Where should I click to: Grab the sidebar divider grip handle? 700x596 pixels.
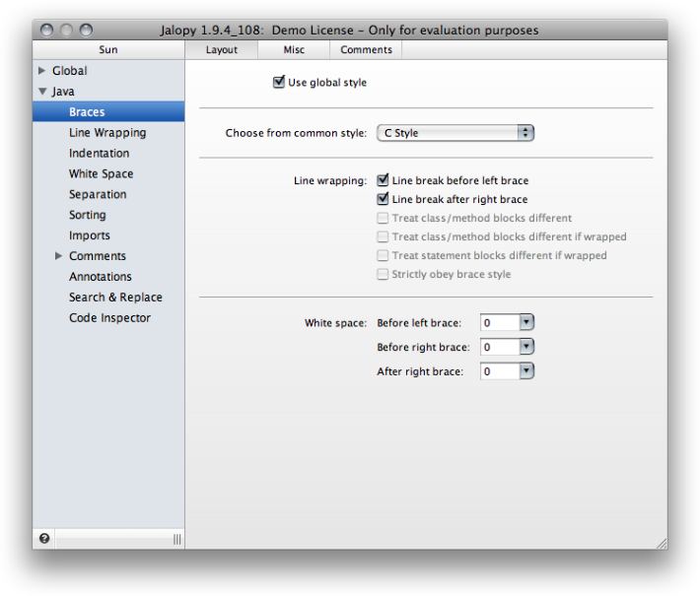click(177, 539)
